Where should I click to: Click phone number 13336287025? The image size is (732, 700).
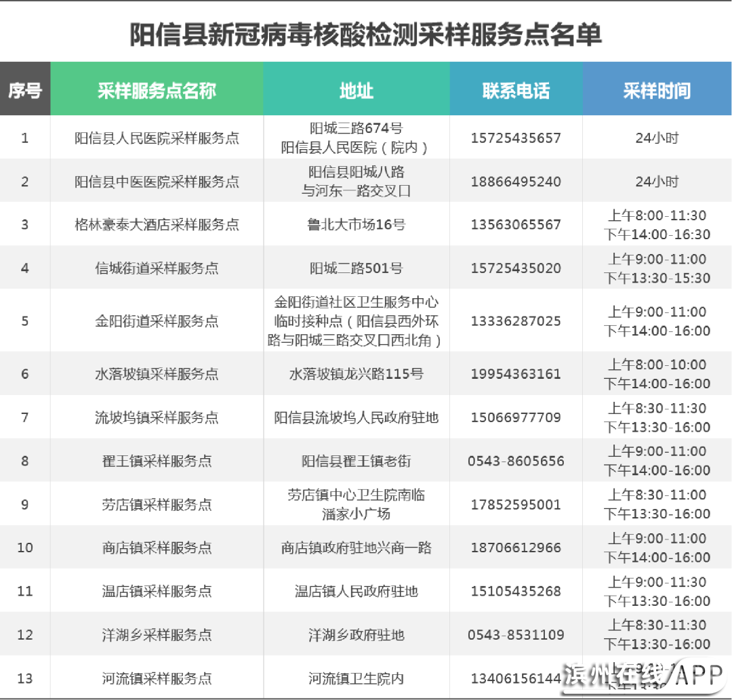pos(516,321)
